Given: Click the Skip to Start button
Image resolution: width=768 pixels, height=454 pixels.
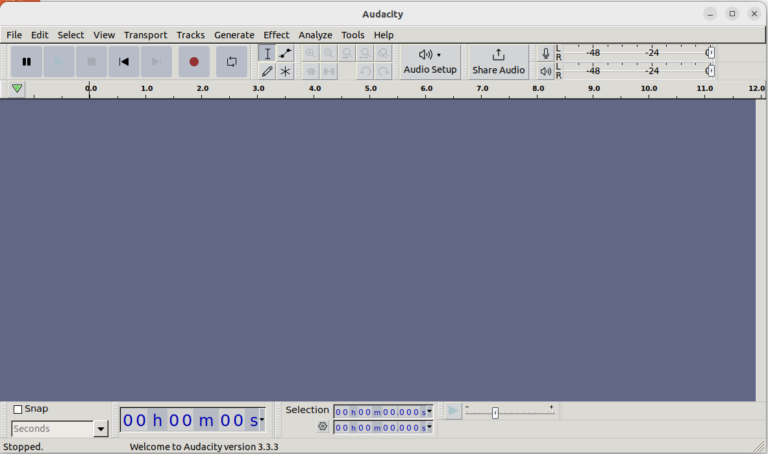Looking at the screenshot, I should click(124, 62).
